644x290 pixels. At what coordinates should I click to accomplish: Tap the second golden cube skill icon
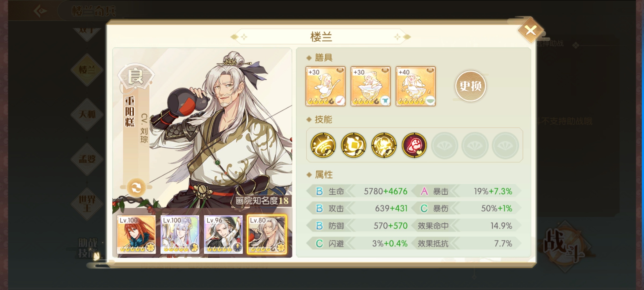click(x=353, y=145)
